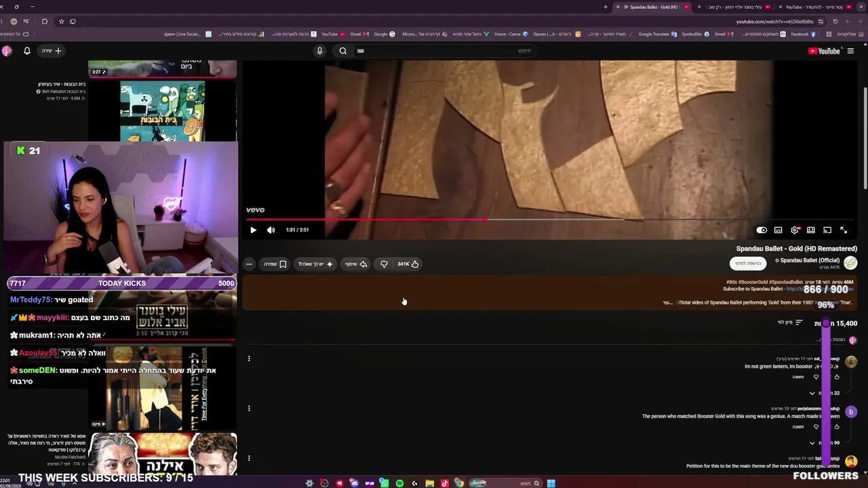The image size is (868, 488).
Task: Open options menu for green lantern comment
Action: pos(249,359)
